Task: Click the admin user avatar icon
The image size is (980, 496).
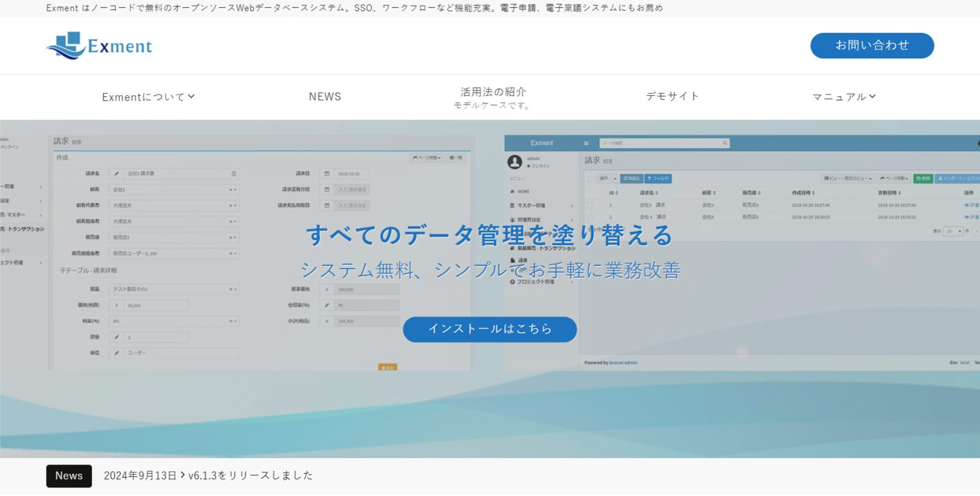Action: (x=514, y=162)
